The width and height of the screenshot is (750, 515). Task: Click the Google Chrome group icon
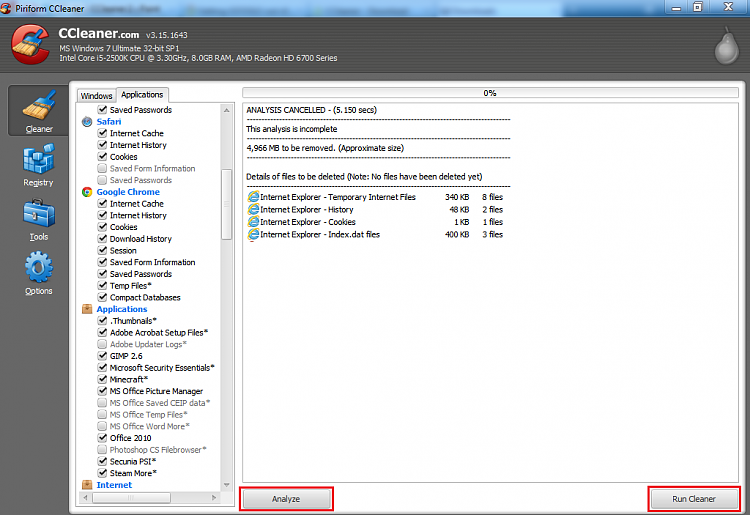[x=87, y=192]
